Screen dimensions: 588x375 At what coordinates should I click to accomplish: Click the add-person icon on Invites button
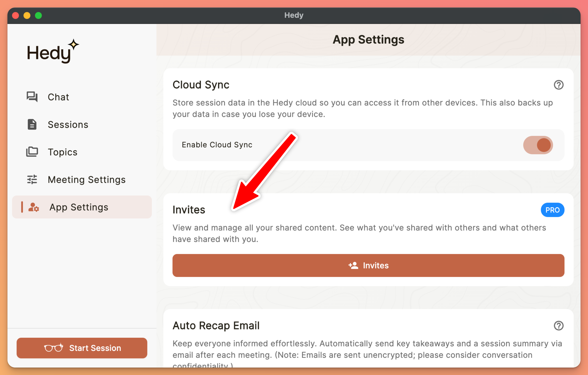click(353, 265)
